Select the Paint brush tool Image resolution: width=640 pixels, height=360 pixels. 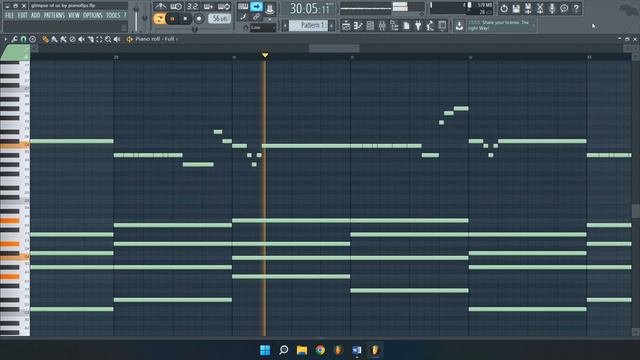54,39
